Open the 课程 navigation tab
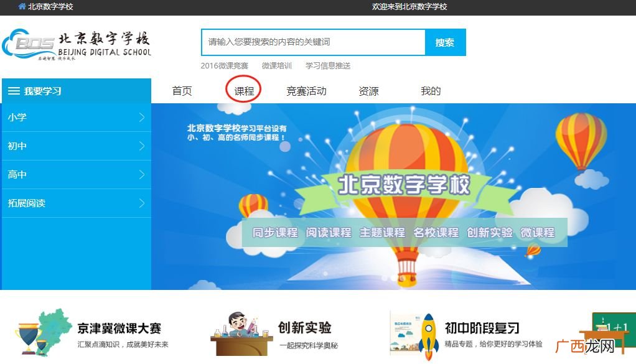Screen dimensions: 636x364 (244, 91)
